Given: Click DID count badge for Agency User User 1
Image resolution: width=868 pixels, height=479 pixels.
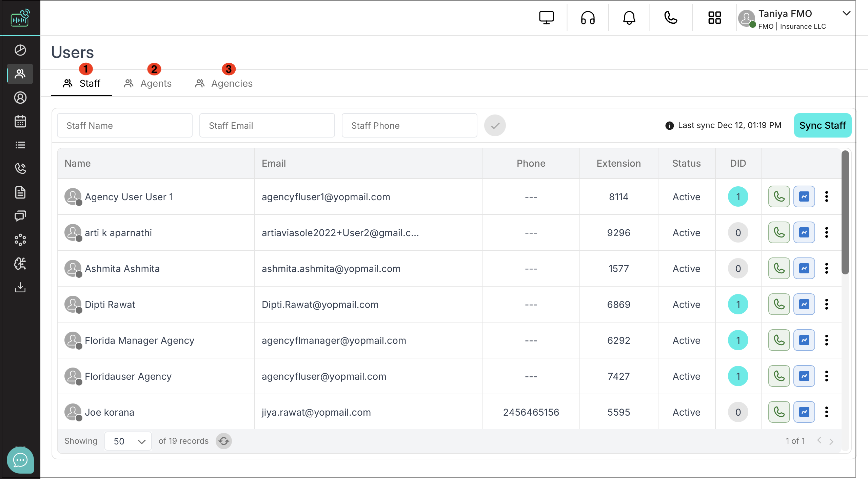Looking at the screenshot, I should click(738, 196).
